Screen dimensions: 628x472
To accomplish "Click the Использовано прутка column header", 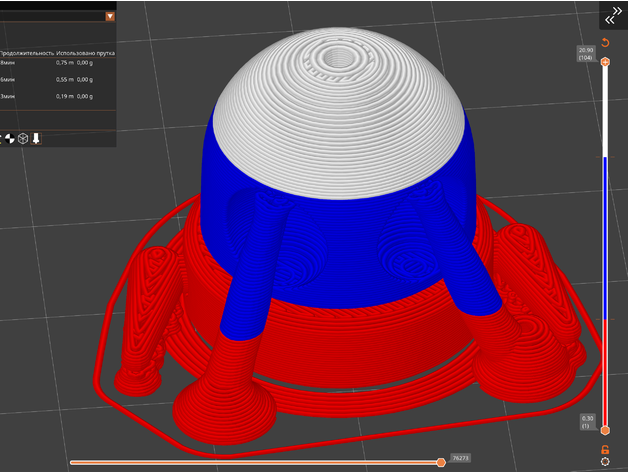I will point(87,51).
